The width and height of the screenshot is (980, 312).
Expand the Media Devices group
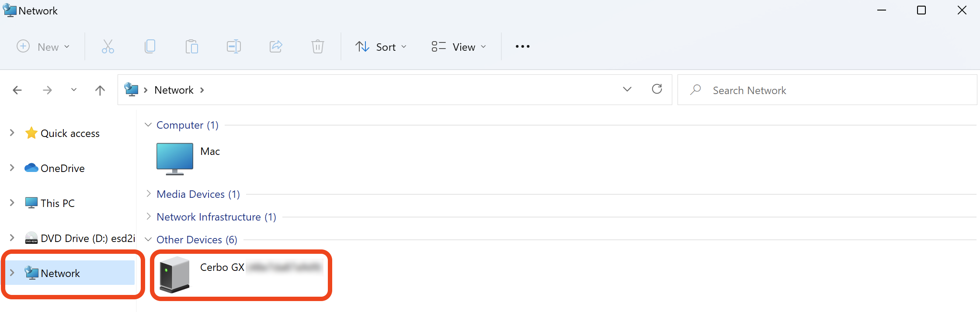pyautogui.click(x=149, y=194)
